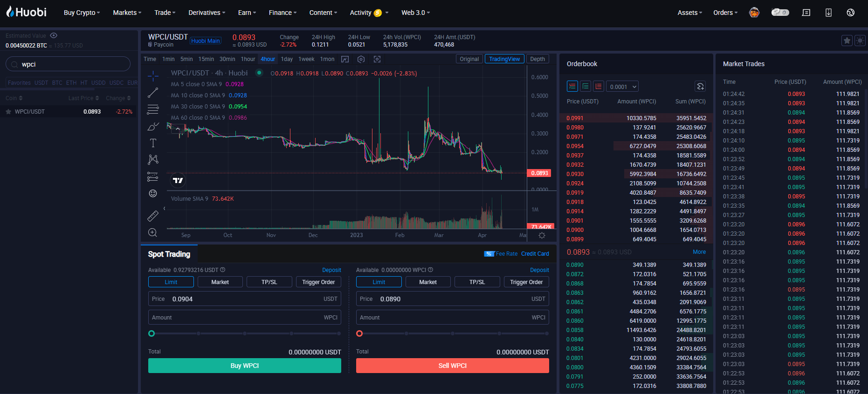
Task: Click the buy Price input field
Action: pos(245,299)
